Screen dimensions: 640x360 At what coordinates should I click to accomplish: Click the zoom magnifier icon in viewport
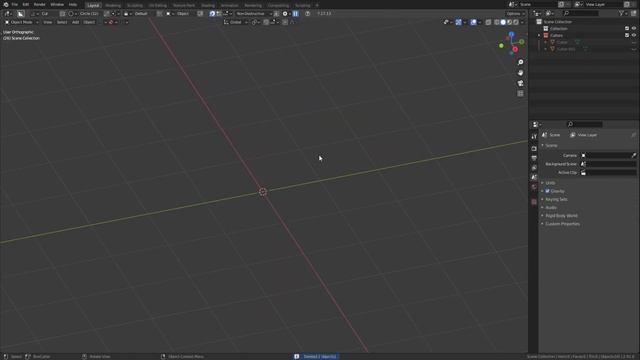(x=520, y=62)
